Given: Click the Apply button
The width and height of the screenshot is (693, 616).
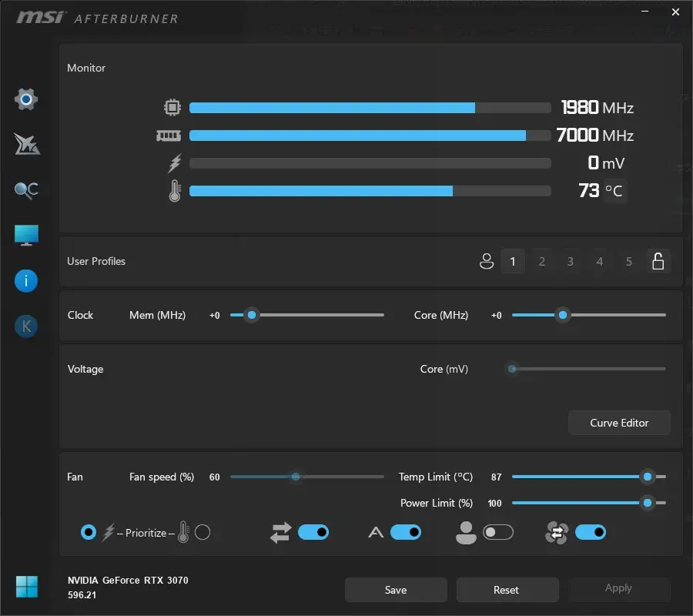Looking at the screenshot, I should tap(619, 588).
